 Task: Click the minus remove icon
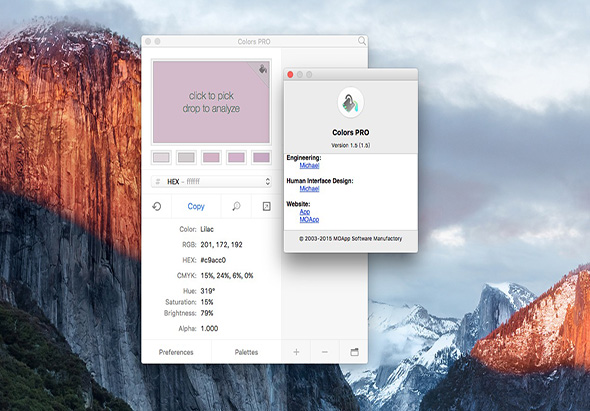325,352
